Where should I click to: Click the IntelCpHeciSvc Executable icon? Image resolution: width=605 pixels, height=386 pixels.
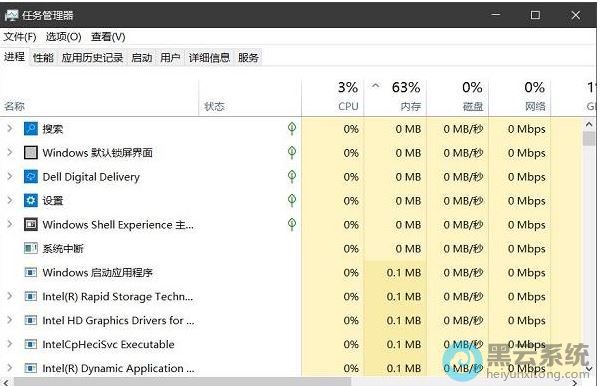coord(30,344)
